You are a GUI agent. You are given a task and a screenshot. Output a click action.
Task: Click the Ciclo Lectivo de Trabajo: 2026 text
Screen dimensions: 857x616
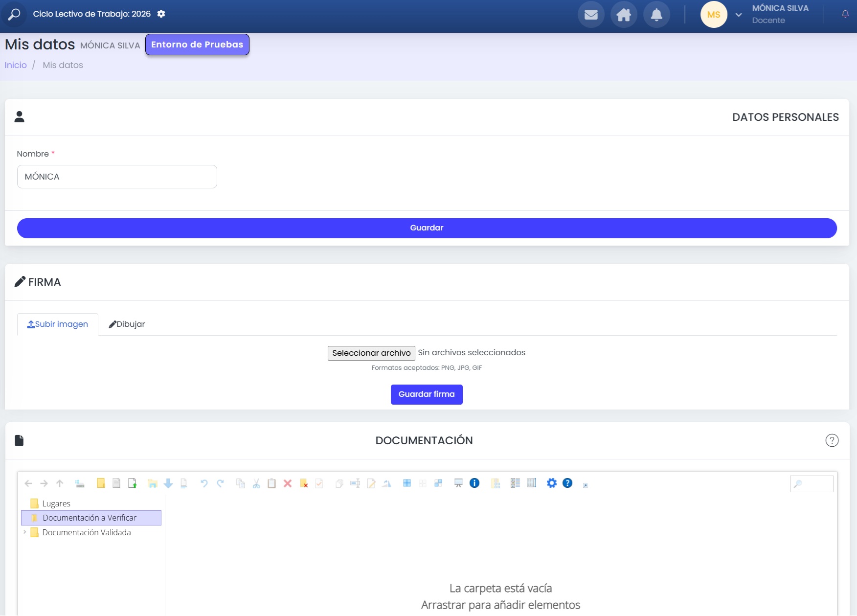[x=91, y=14]
